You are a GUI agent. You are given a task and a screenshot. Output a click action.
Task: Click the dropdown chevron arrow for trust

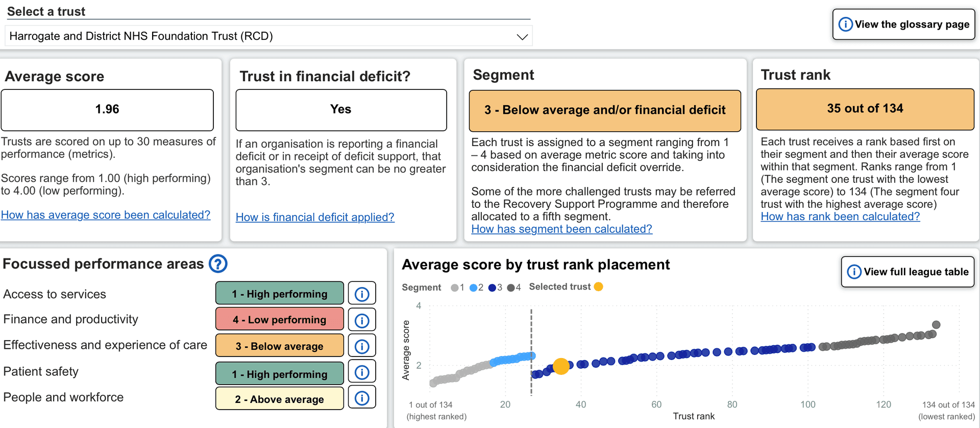pyautogui.click(x=522, y=37)
